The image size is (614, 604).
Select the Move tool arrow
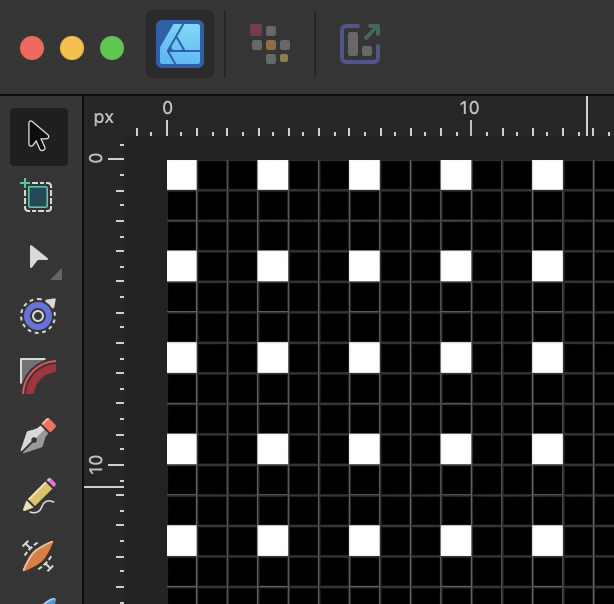tap(39, 137)
